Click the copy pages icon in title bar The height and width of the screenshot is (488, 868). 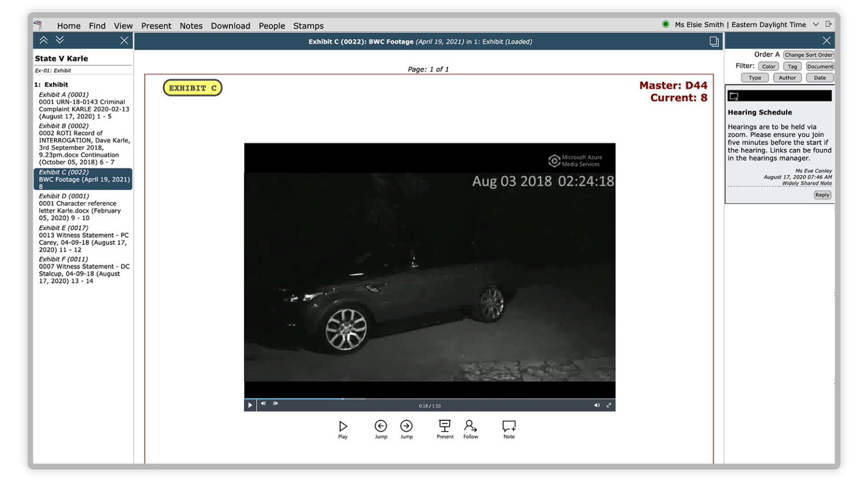click(x=714, y=42)
